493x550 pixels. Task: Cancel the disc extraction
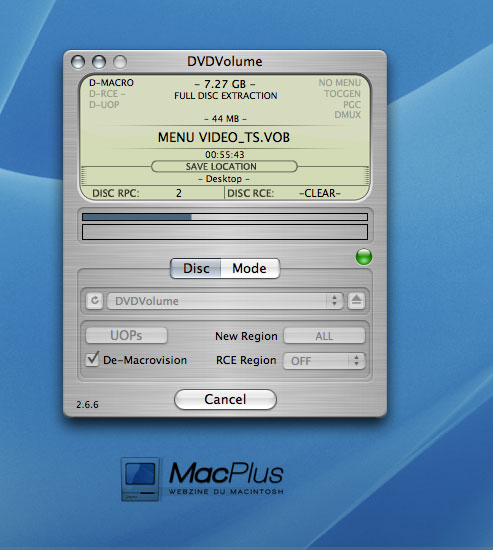[x=225, y=399]
